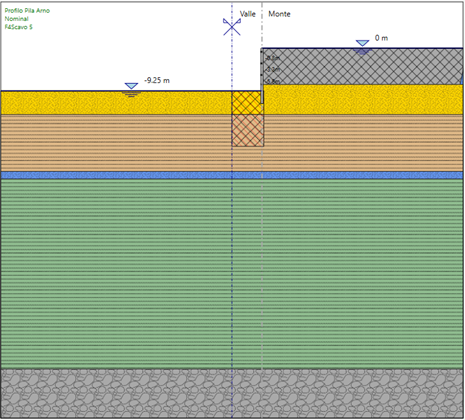
Task: Select the green striped soil layer
Action: pos(232,274)
